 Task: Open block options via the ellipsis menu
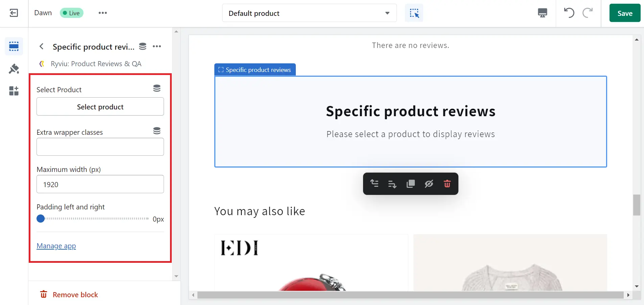coord(157,46)
